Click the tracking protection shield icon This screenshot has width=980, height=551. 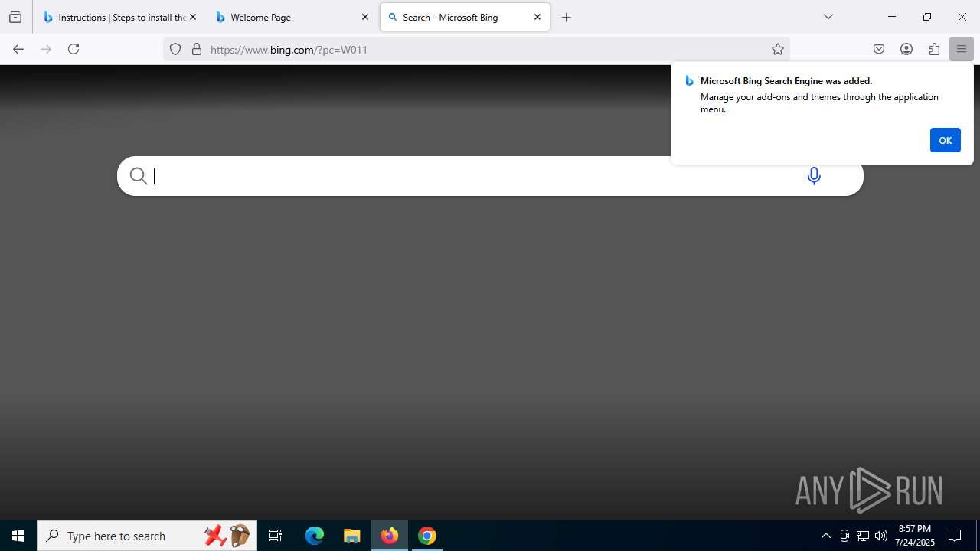[175, 49]
